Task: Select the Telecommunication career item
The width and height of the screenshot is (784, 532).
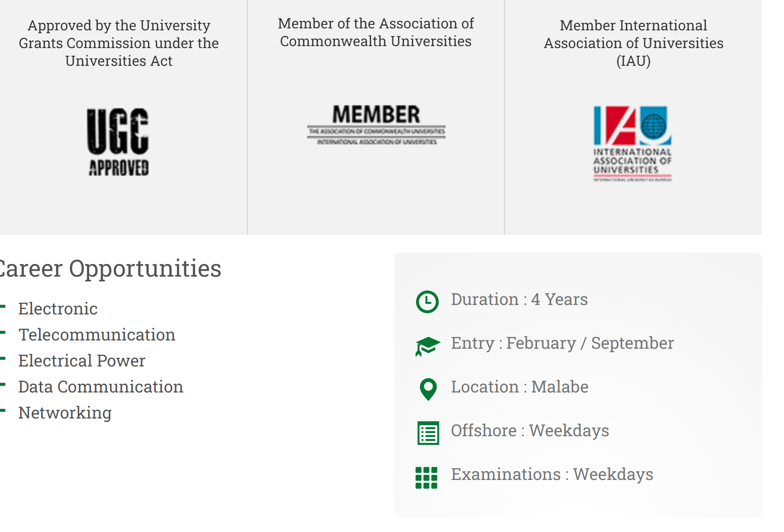Action: coord(97,335)
